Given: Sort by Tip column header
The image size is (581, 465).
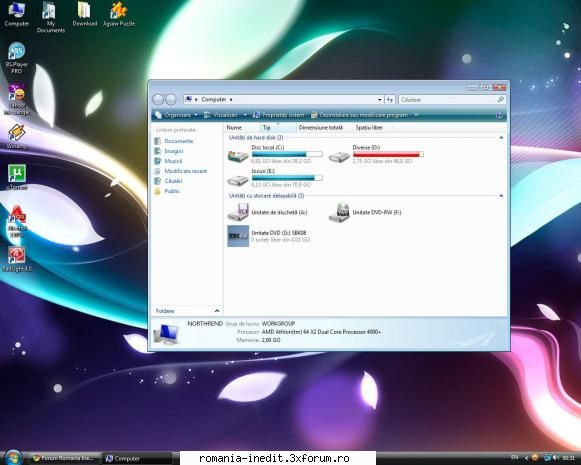Looking at the screenshot, I should [x=278, y=127].
